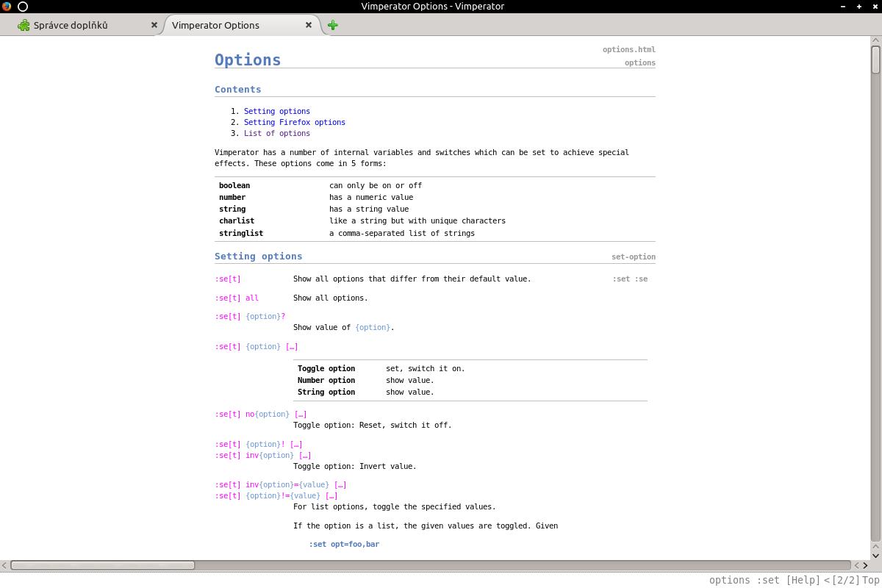Maximize the Vimperator window
Viewport: 882px width, 588px height.
click(x=859, y=7)
